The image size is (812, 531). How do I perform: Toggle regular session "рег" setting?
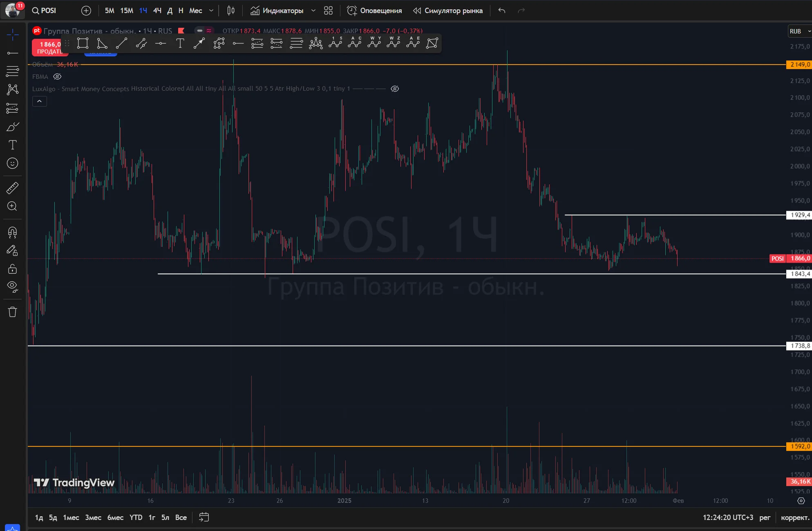coord(765,518)
